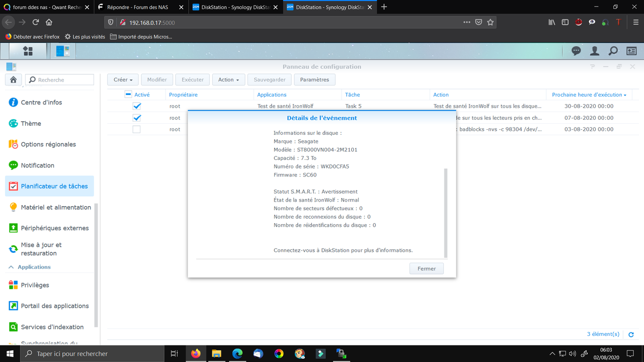644x362 pixels.
Task: Click the Firefox address bar URL
Action: [152, 22]
